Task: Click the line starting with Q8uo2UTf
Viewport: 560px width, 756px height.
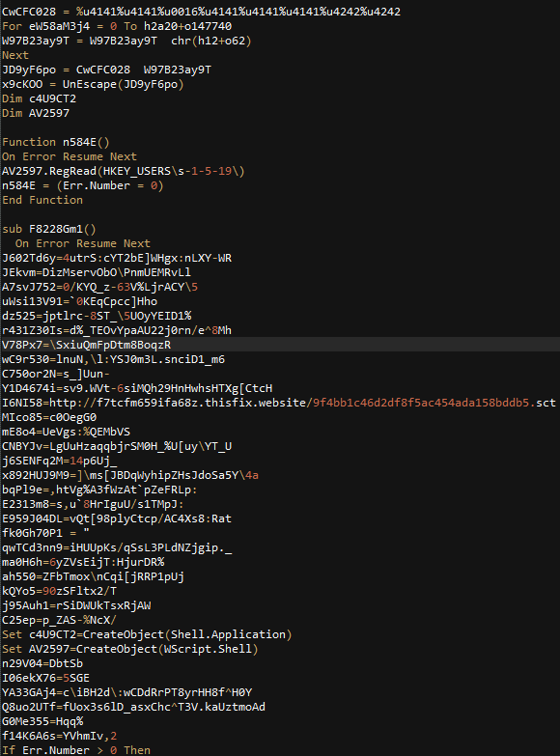Action: (x=133, y=707)
